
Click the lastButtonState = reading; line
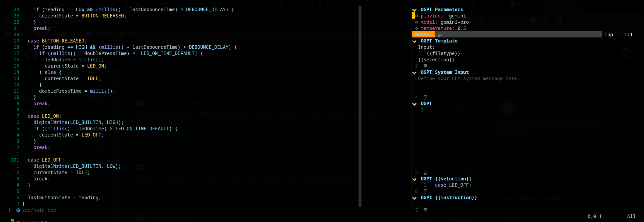point(65,197)
